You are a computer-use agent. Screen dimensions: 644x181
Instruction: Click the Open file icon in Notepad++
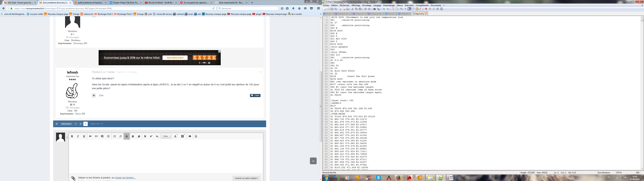[x=328, y=9]
